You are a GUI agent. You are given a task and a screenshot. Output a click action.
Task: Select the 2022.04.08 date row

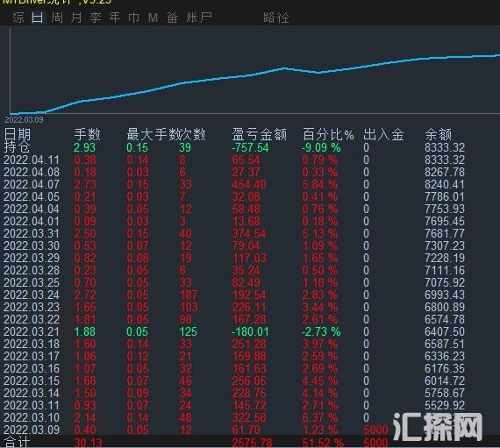tap(32, 173)
